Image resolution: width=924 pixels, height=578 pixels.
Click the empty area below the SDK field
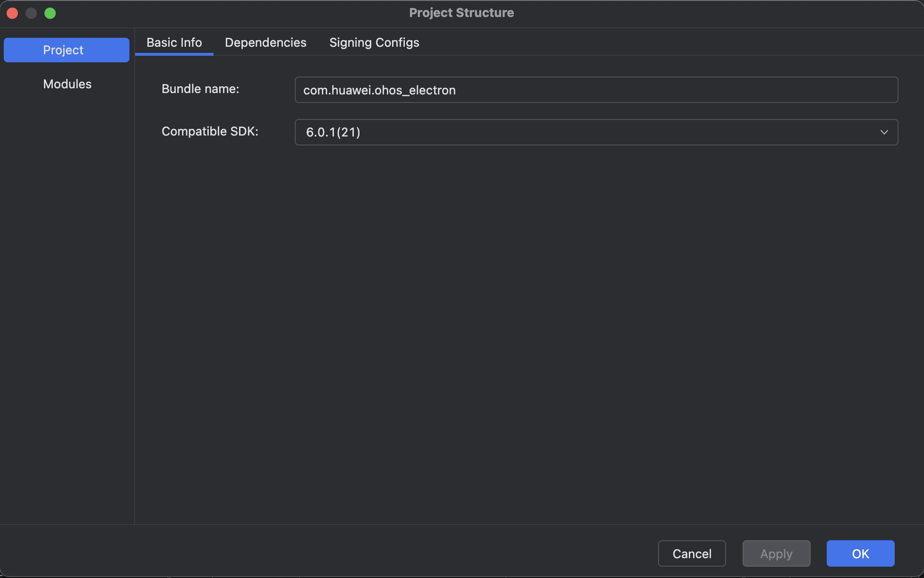click(x=529, y=331)
